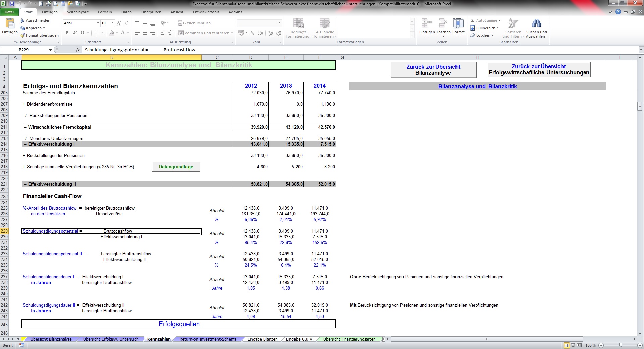Image resolution: width=644 pixels, height=349 pixels.
Task: Apply font color with A icon
Action: point(123,33)
